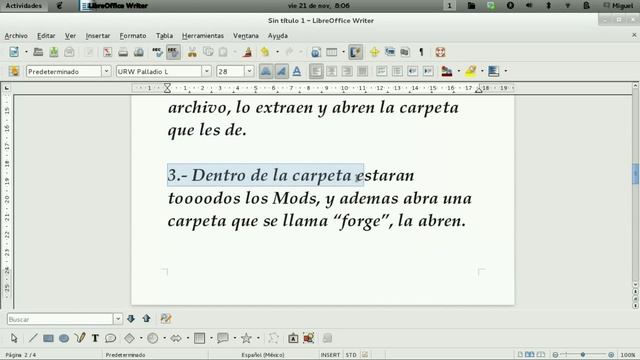Open the Herramientas menu
The width and height of the screenshot is (640, 360).
click(203, 36)
